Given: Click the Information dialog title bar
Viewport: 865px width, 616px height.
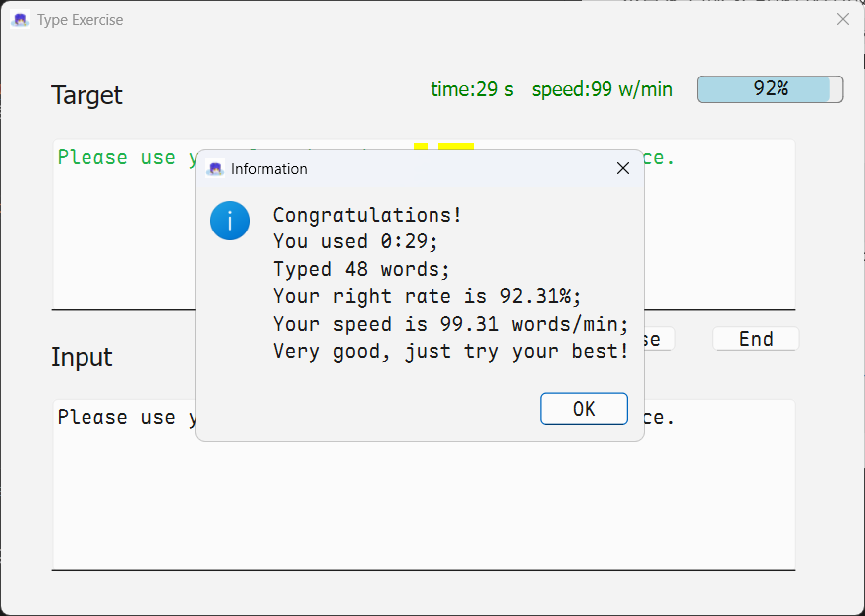Looking at the screenshot, I should 418,169.
